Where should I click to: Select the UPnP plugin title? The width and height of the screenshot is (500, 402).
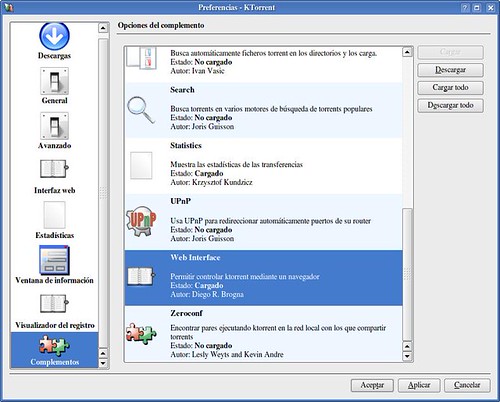click(x=180, y=201)
